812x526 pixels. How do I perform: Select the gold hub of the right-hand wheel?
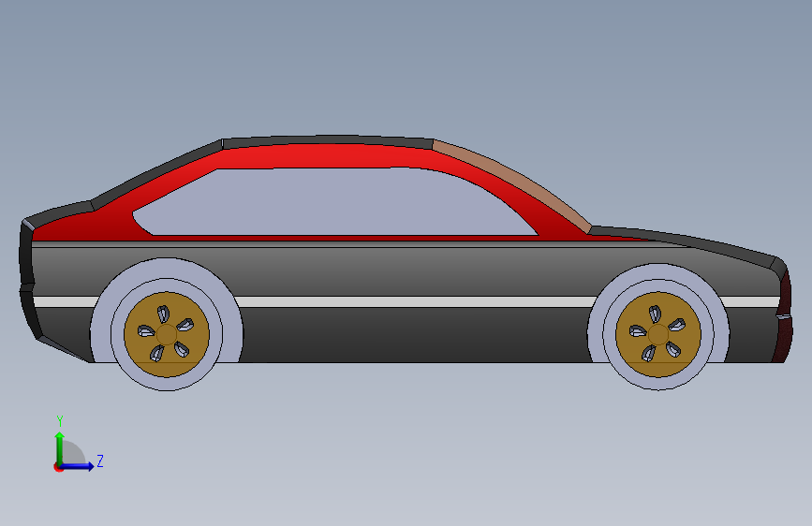658,334
